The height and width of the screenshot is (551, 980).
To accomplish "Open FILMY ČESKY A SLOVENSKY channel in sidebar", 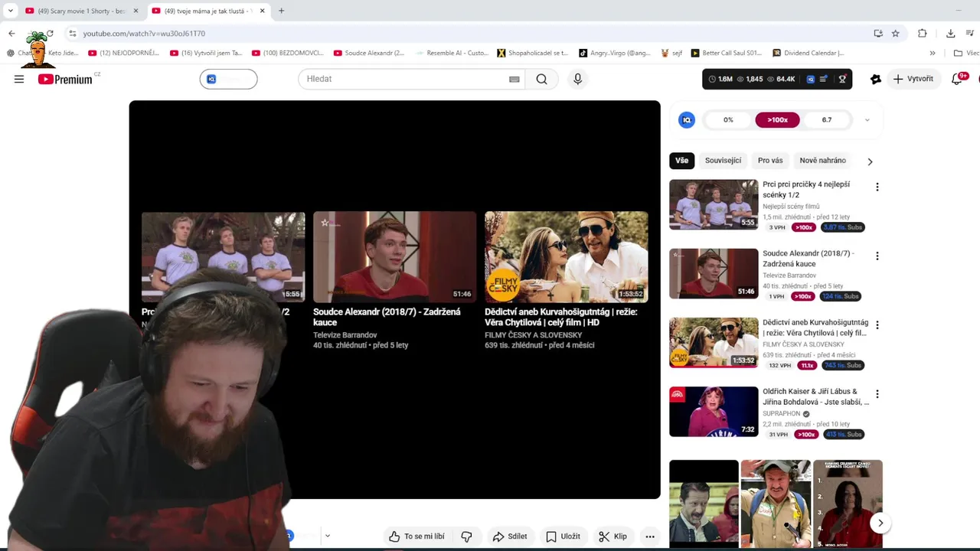I will click(x=803, y=344).
